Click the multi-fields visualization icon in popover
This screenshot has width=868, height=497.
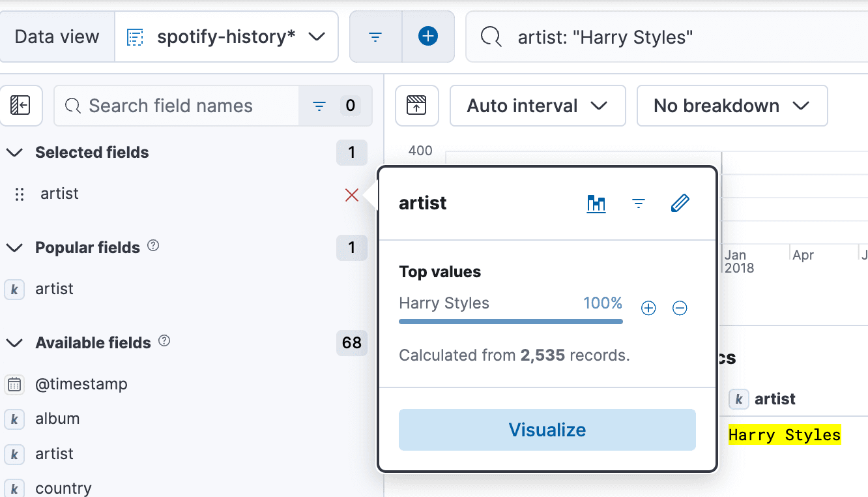(596, 203)
